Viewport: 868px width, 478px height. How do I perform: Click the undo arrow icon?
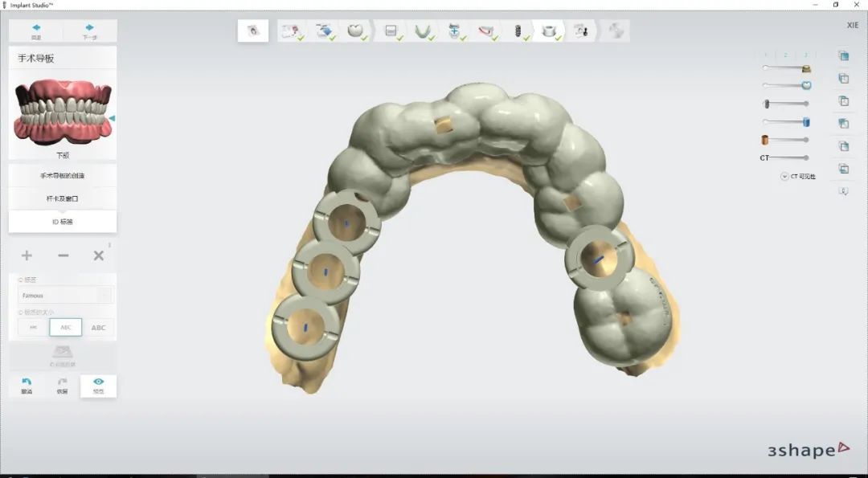pos(27,385)
